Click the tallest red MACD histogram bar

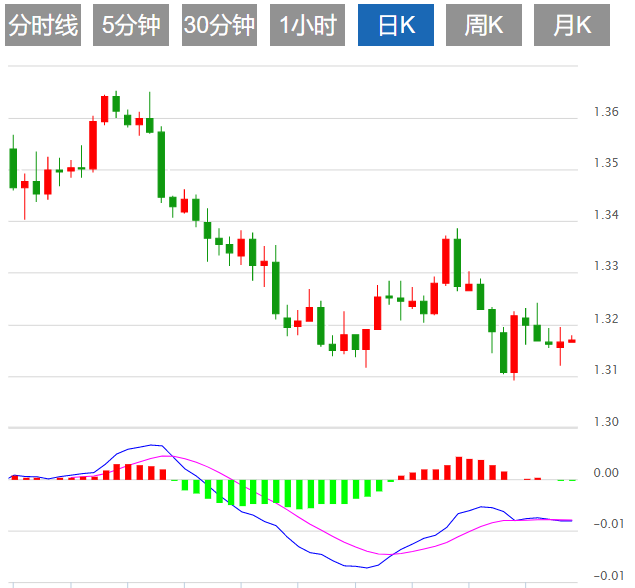tap(459, 468)
